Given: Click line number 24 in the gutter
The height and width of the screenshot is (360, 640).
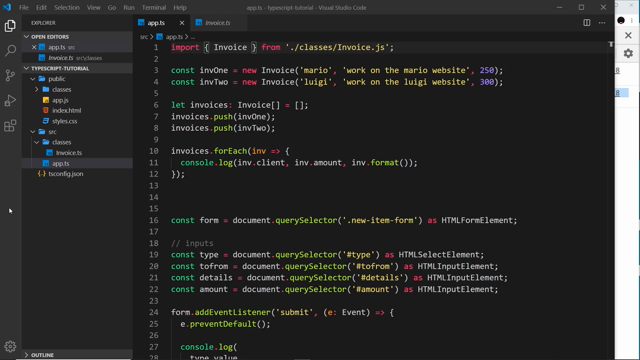Looking at the screenshot, I should click(153, 312).
